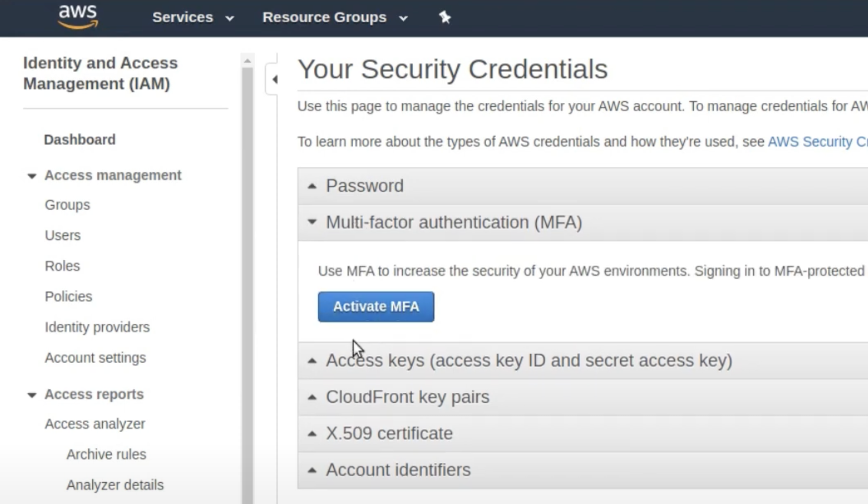Image resolution: width=868 pixels, height=504 pixels.
Task: Open the Users page in sidebar
Action: click(63, 235)
